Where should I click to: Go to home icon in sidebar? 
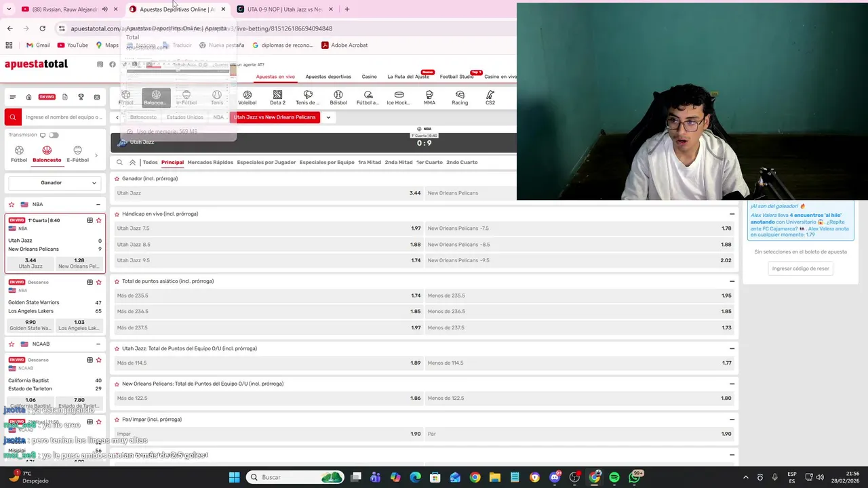point(28,97)
